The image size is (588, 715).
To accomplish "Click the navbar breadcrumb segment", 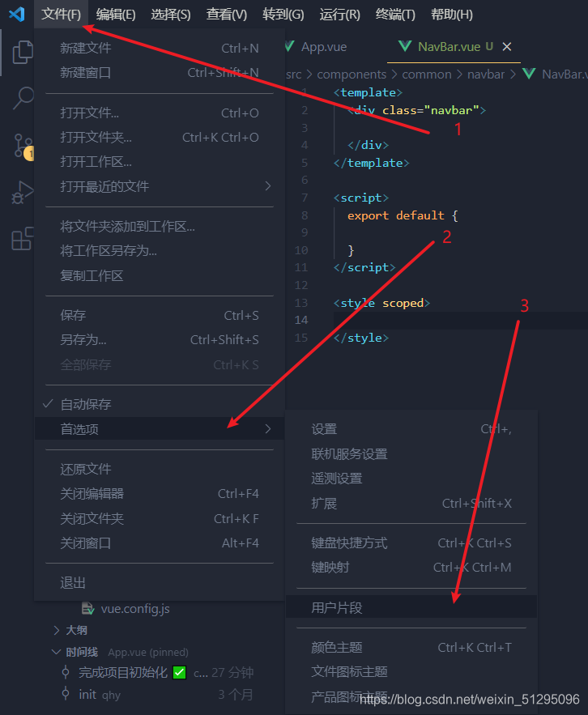I will (486, 74).
